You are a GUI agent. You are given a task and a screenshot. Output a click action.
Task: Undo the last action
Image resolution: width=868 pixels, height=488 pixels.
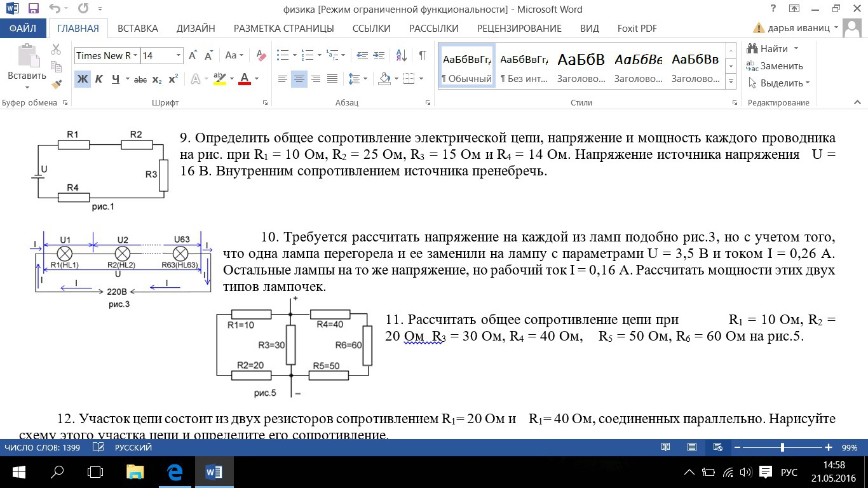(x=55, y=10)
